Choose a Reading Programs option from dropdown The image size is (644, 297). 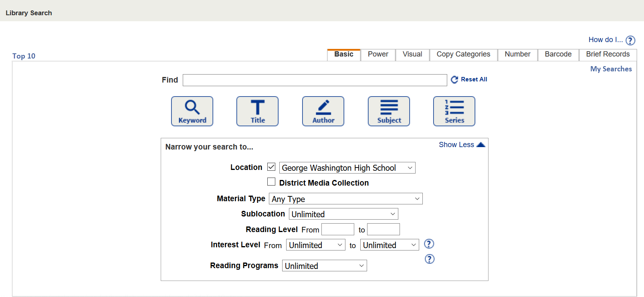point(324,266)
